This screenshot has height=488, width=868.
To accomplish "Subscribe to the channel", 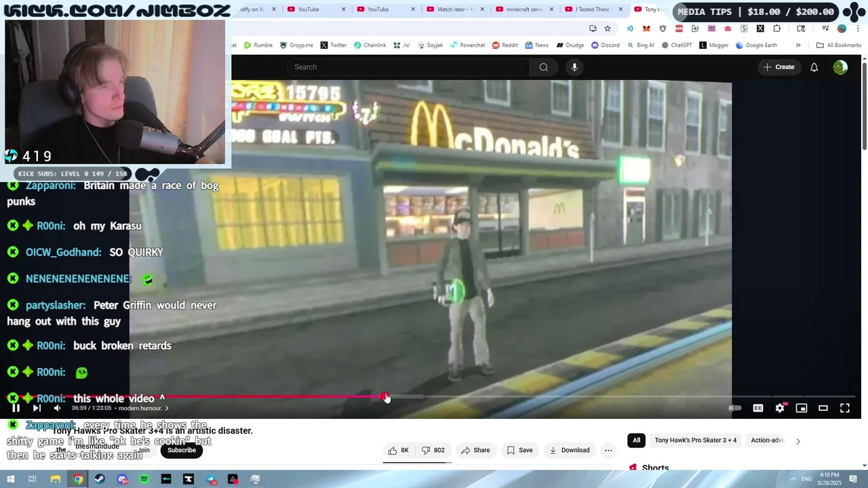I will pos(181,450).
